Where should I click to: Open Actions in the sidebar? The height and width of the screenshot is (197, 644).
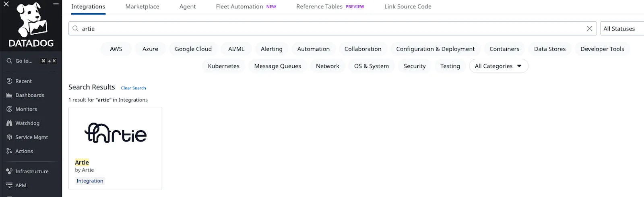click(24, 151)
